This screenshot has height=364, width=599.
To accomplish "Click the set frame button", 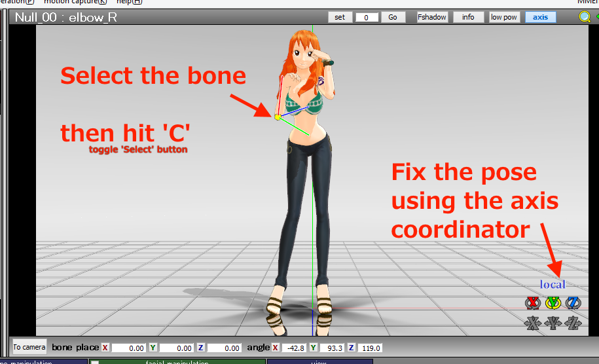I will click(340, 17).
